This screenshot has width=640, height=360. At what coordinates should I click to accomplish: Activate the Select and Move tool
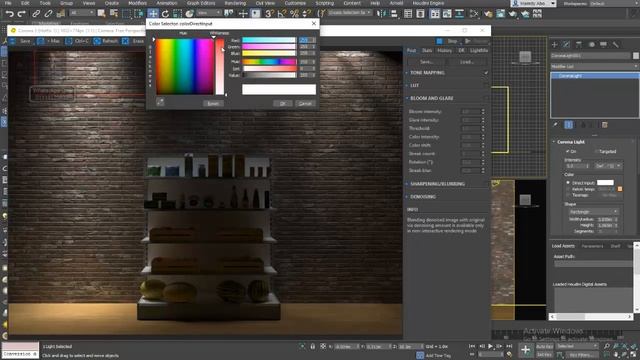(153, 14)
